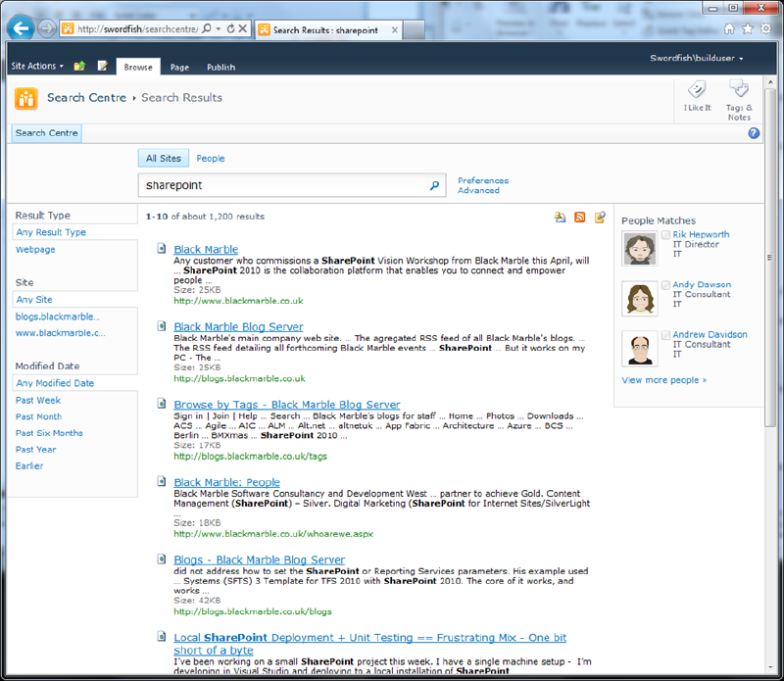
Task: Click the scrollbar down arrow
Action: point(770,667)
